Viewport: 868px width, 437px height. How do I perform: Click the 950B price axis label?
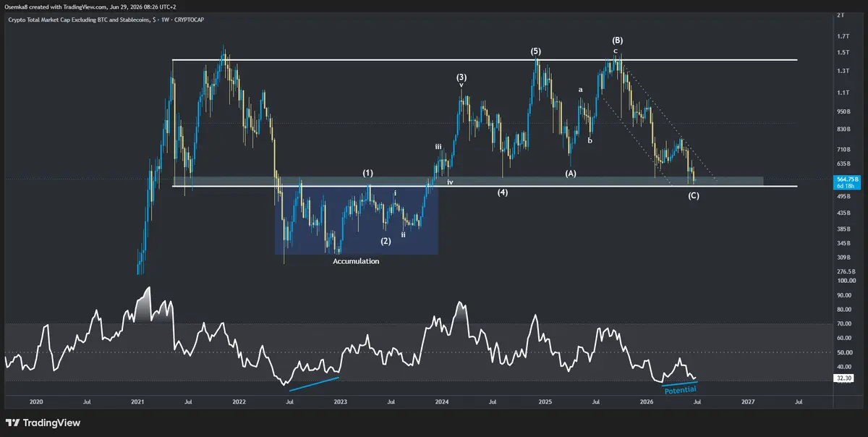(843, 112)
